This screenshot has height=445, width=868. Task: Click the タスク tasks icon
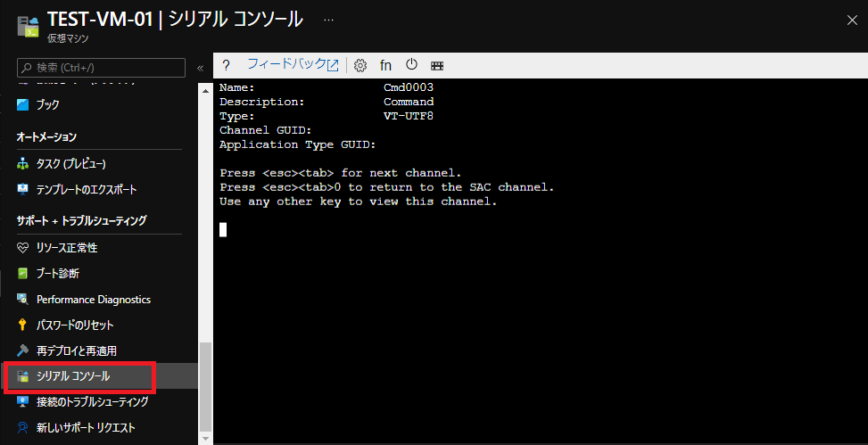pos(22,164)
